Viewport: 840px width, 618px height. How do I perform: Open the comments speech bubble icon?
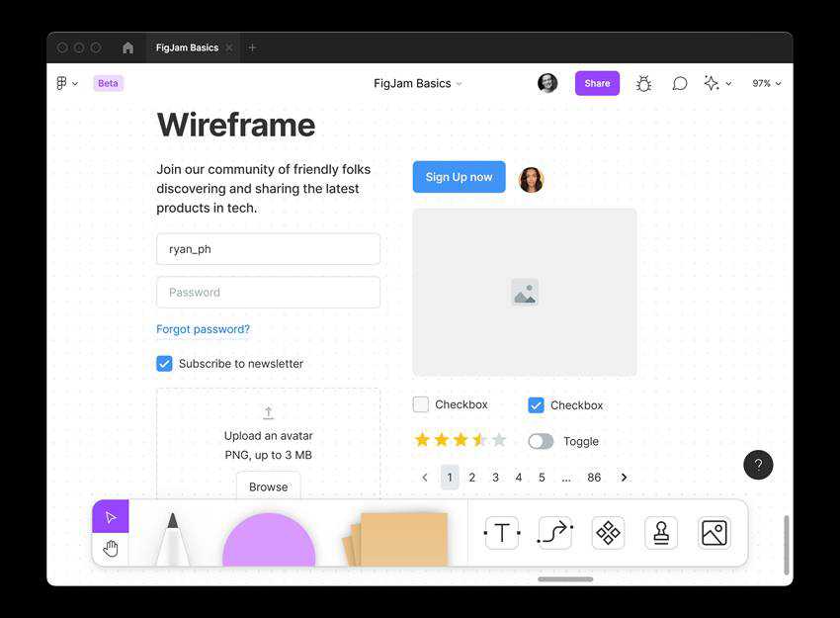pos(680,84)
